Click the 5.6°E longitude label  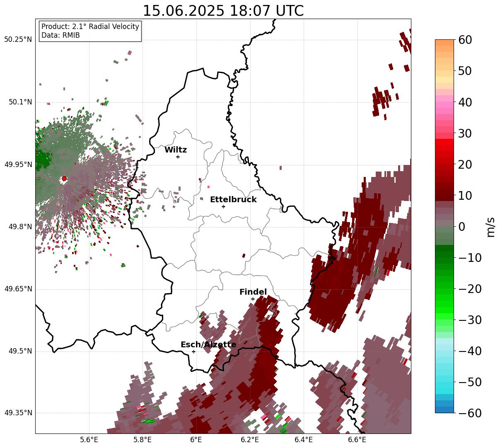(89, 440)
